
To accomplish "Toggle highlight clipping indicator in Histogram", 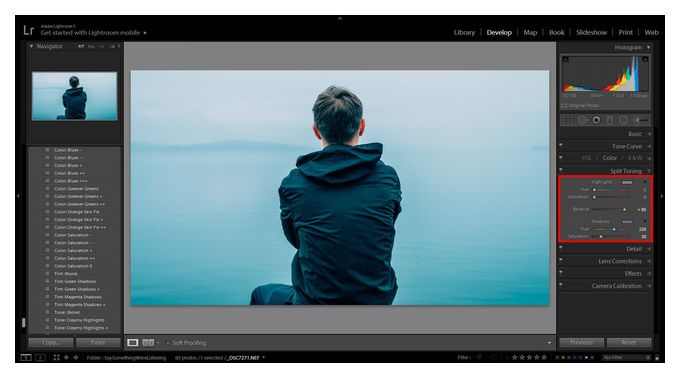I will click(x=645, y=59).
